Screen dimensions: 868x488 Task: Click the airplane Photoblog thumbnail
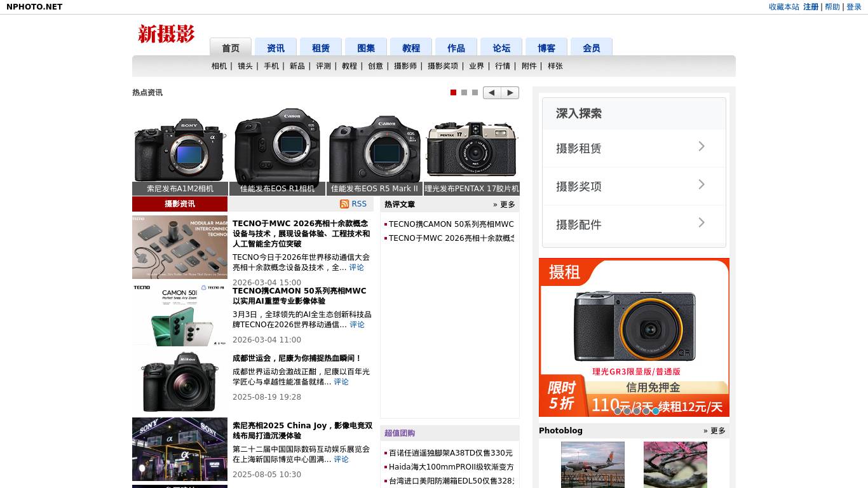[592, 464]
